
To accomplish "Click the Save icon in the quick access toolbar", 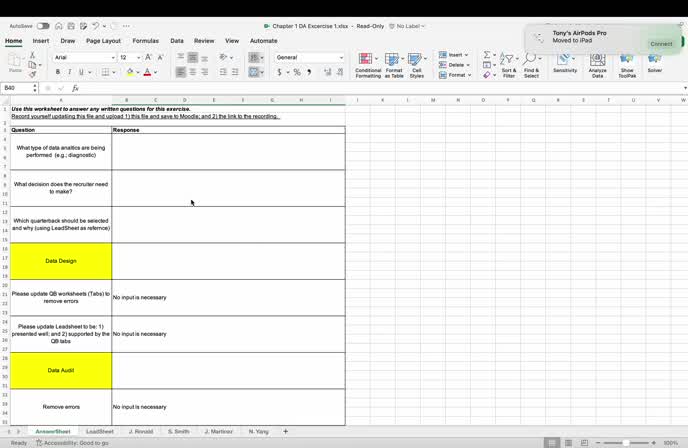I will (71, 26).
